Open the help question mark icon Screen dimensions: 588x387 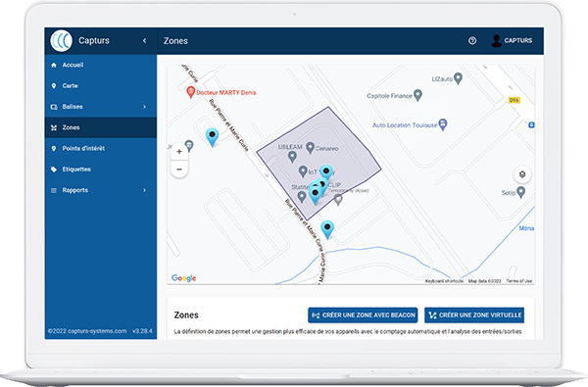(x=472, y=40)
